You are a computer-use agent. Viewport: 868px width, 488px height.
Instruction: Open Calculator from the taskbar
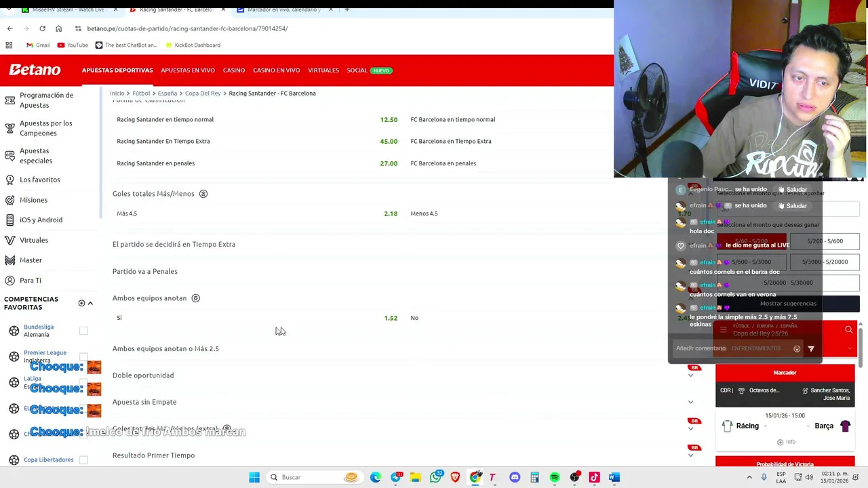(534, 477)
